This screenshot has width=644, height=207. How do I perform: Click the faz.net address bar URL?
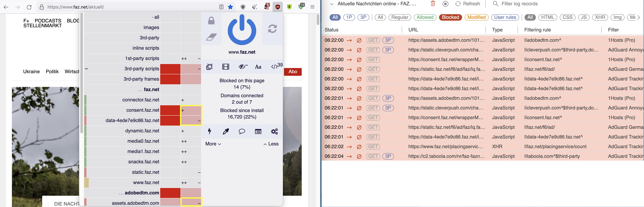tap(76, 7)
